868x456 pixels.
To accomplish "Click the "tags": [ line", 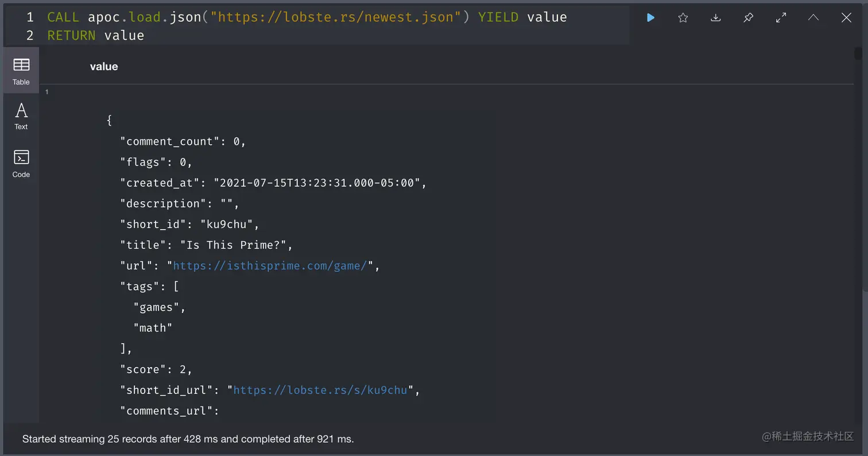I will click(149, 287).
